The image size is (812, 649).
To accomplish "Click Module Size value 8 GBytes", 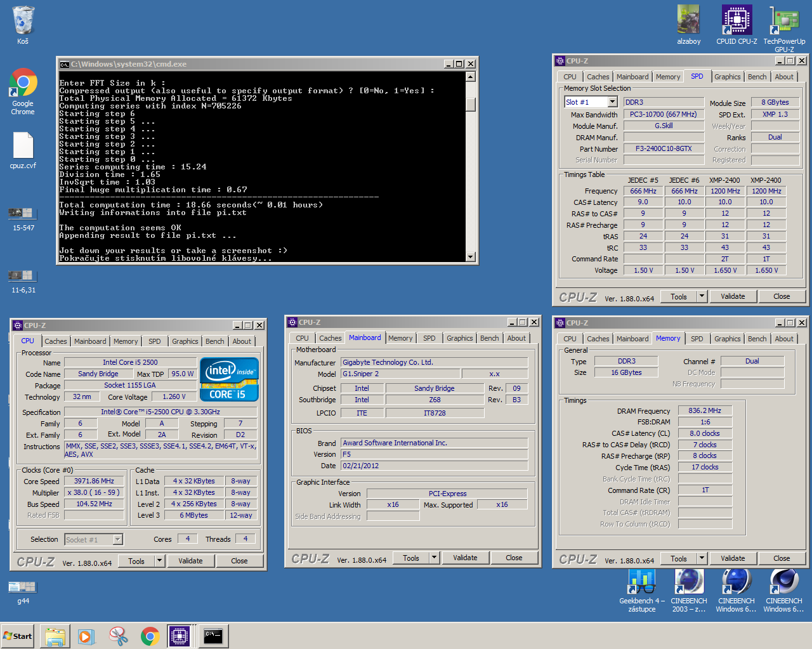I will click(775, 102).
